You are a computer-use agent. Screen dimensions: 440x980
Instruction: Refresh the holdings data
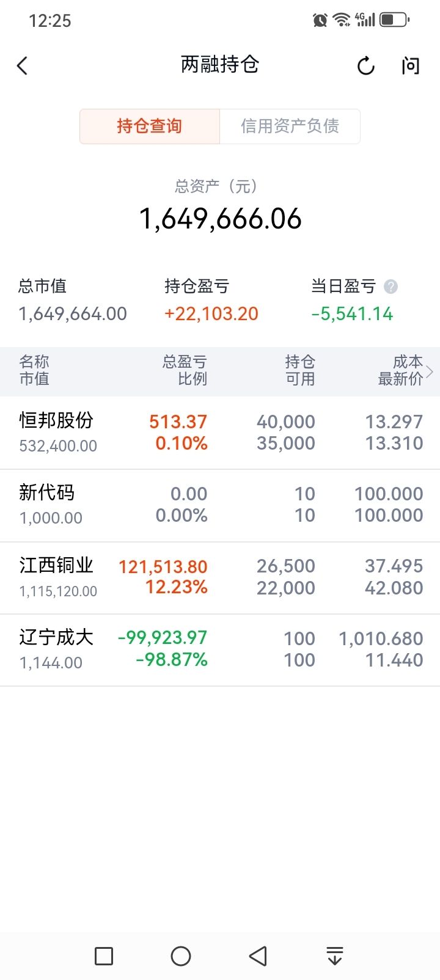tap(365, 66)
